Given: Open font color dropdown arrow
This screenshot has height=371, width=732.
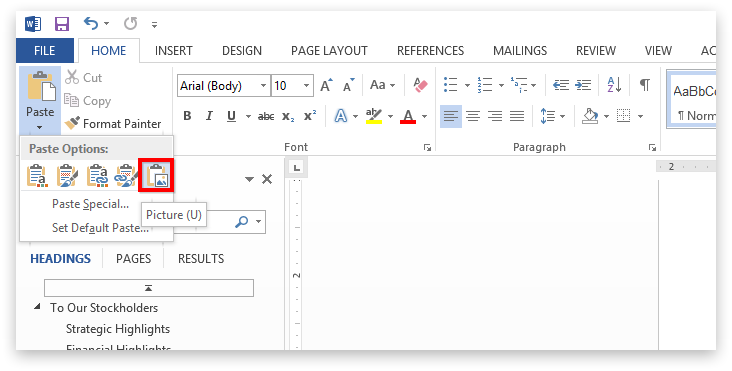Looking at the screenshot, I should (424, 116).
